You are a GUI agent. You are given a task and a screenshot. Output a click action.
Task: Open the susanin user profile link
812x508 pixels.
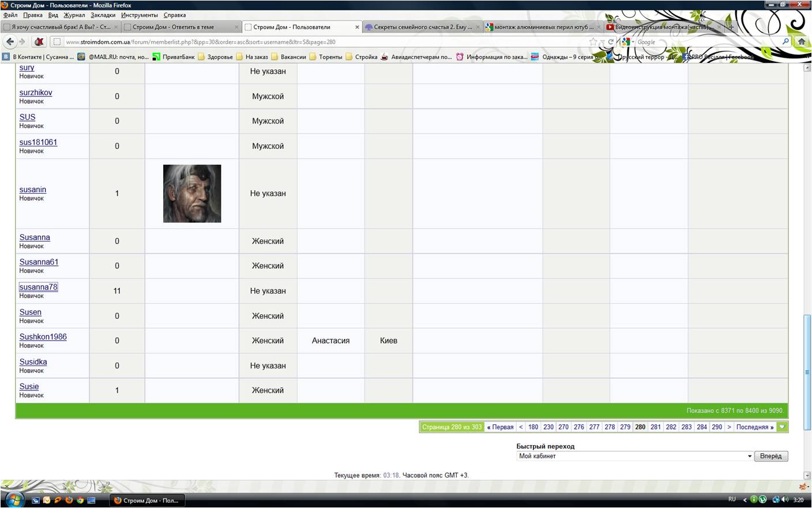point(33,189)
